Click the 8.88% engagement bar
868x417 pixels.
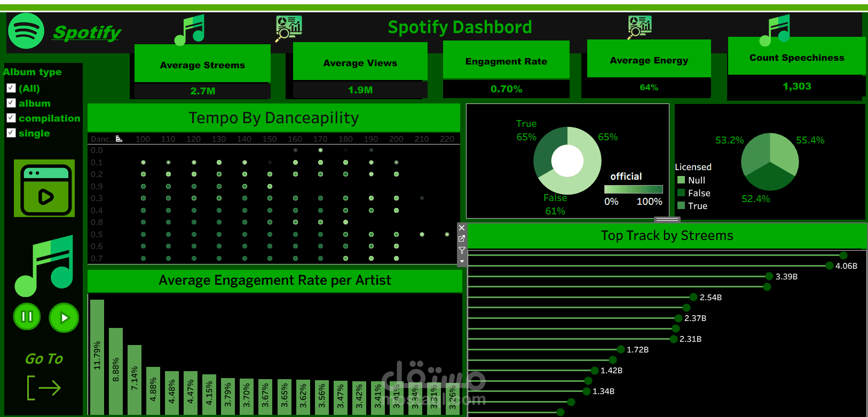pyautogui.click(x=116, y=371)
